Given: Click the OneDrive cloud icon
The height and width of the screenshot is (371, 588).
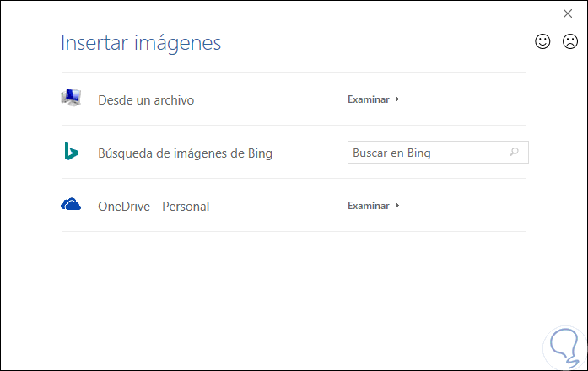Looking at the screenshot, I should tap(71, 205).
